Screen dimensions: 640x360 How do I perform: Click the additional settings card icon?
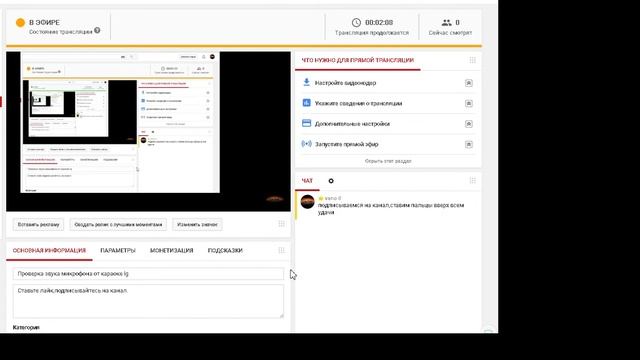click(307, 123)
